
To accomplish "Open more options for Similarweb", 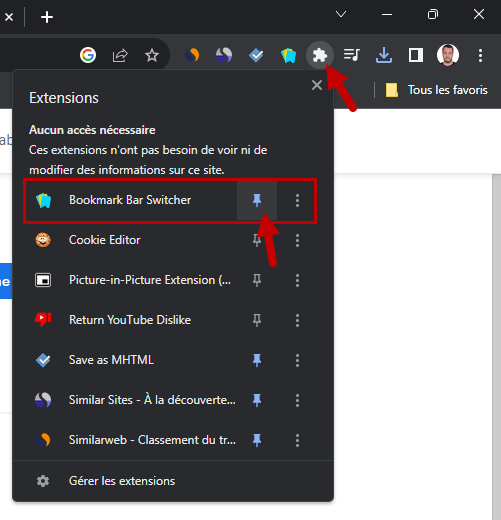I will tap(297, 440).
